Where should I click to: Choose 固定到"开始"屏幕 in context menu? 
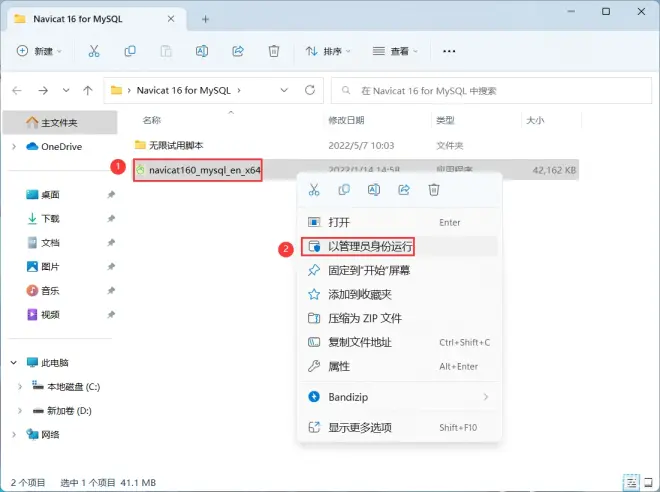click(399, 270)
